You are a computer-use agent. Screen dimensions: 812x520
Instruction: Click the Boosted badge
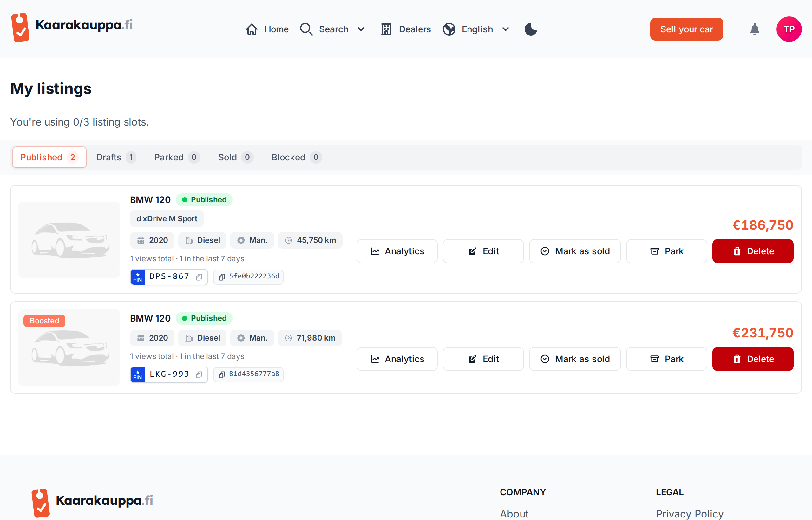click(44, 321)
